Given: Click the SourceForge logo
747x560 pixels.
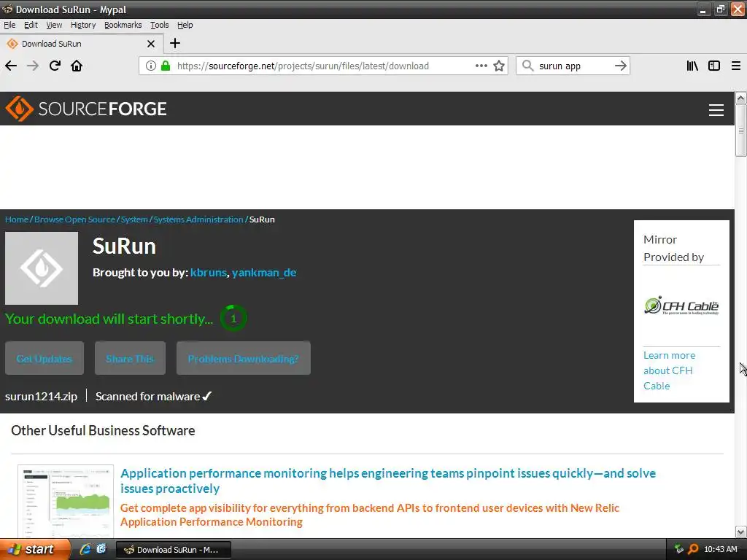Looking at the screenshot, I should tap(86, 109).
